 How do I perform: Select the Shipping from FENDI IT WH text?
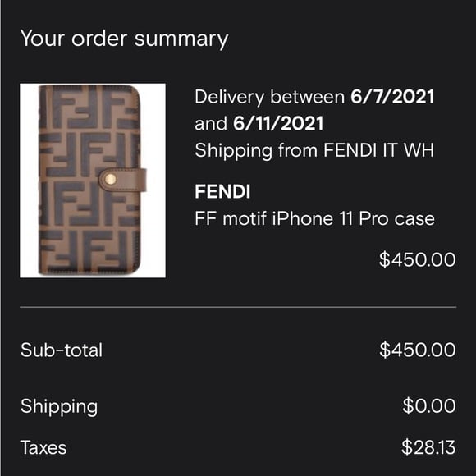(x=314, y=150)
